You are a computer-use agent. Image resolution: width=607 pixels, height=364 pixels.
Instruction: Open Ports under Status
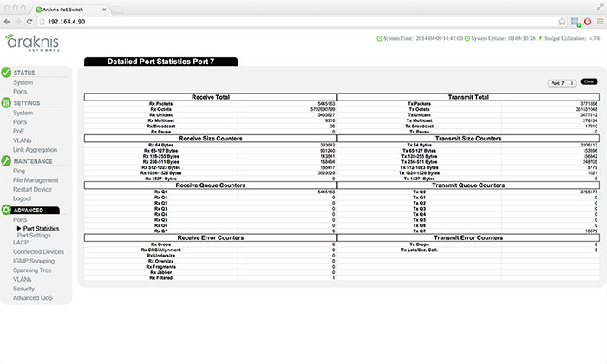20,92
